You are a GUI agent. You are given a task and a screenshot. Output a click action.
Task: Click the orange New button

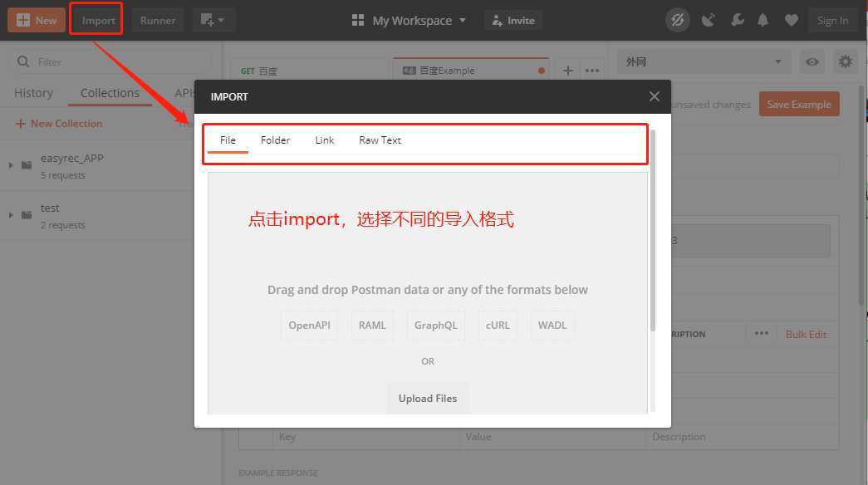pos(36,21)
